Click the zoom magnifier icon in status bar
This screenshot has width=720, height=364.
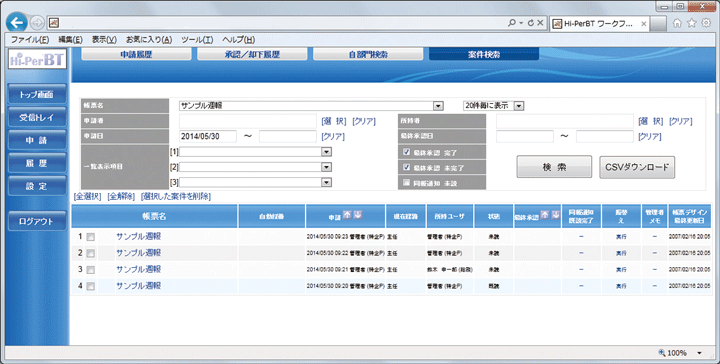662,353
